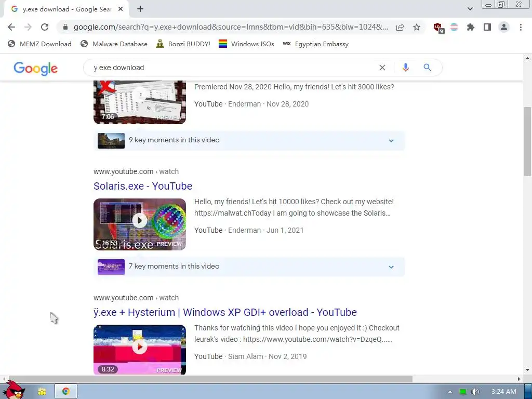Screen dimensions: 532x399
Task: Toggle the browser side panel icon
Action: point(487,27)
